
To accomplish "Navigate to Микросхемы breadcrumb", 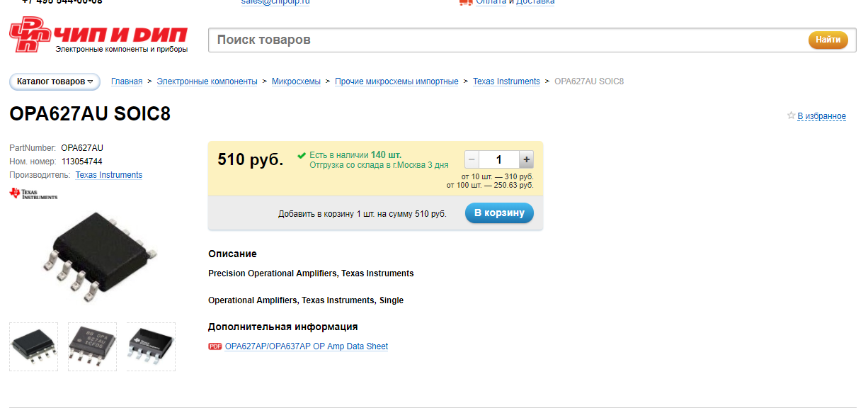I will (x=296, y=81).
